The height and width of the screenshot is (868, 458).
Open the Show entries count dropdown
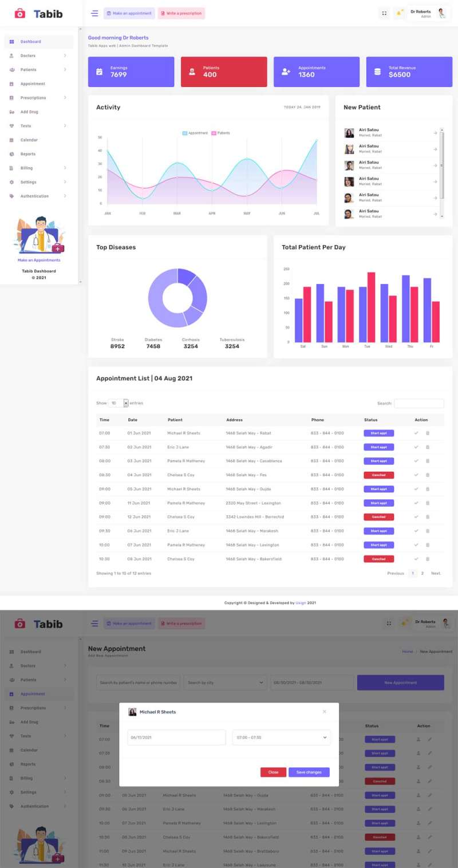119,403
